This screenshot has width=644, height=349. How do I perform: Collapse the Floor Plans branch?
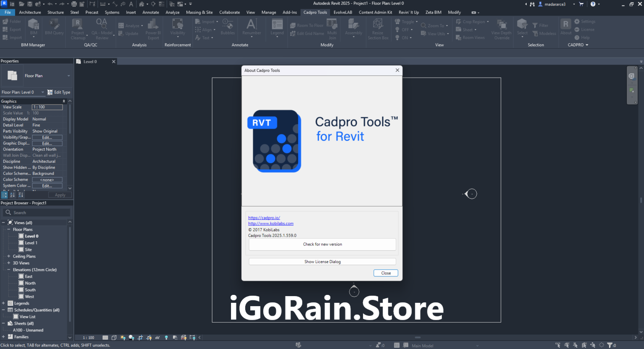[x=8, y=229]
